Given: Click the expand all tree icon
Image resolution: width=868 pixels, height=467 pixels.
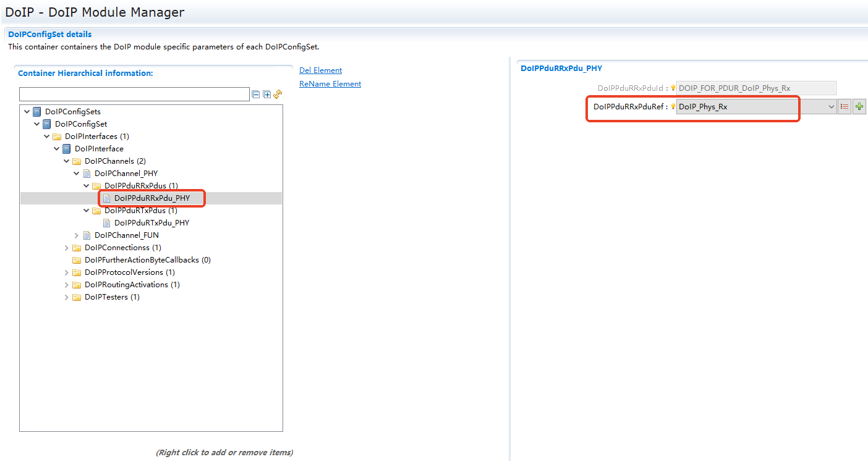Looking at the screenshot, I should pos(267,95).
